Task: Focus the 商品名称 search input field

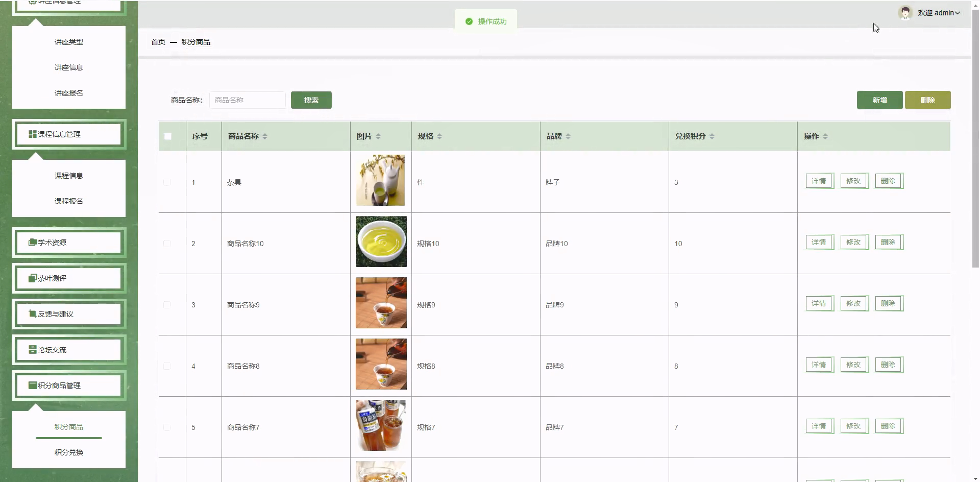Action: pos(248,100)
